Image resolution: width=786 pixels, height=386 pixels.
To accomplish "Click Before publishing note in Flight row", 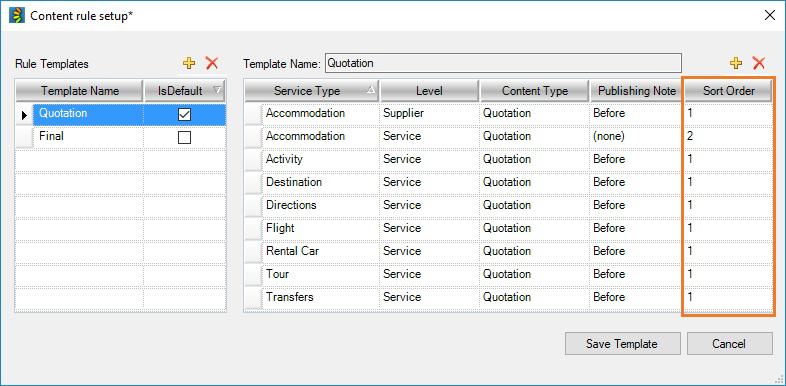I will (x=637, y=229).
